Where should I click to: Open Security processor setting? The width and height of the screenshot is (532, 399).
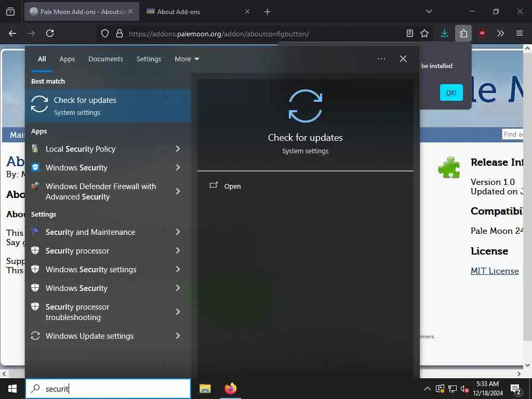pos(77,251)
